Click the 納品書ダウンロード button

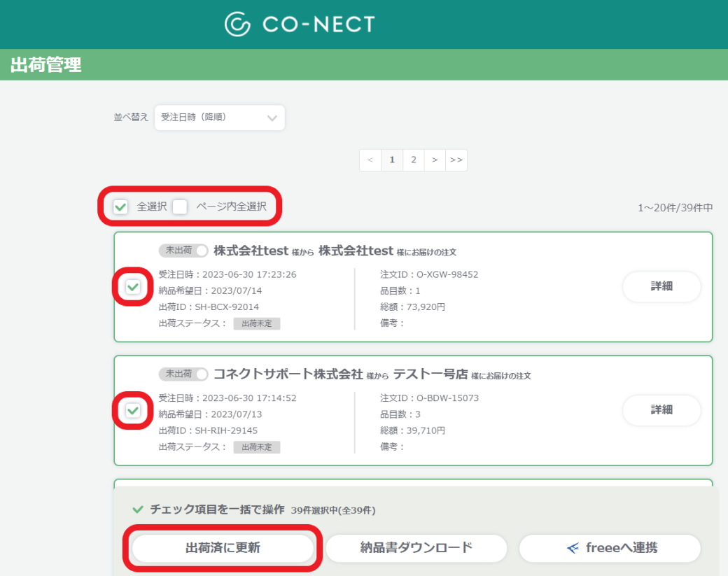click(416, 548)
